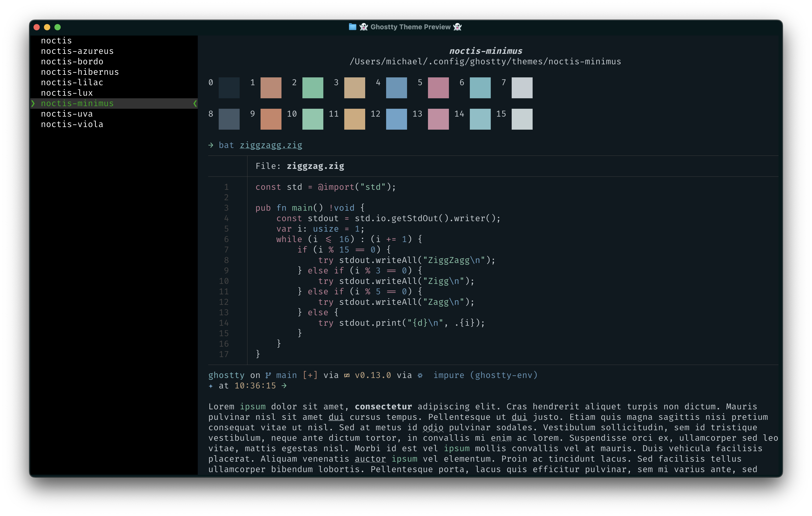The height and width of the screenshot is (516, 812).
Task: Select the noctis theme in the list
Action: [x=56, y=41]
